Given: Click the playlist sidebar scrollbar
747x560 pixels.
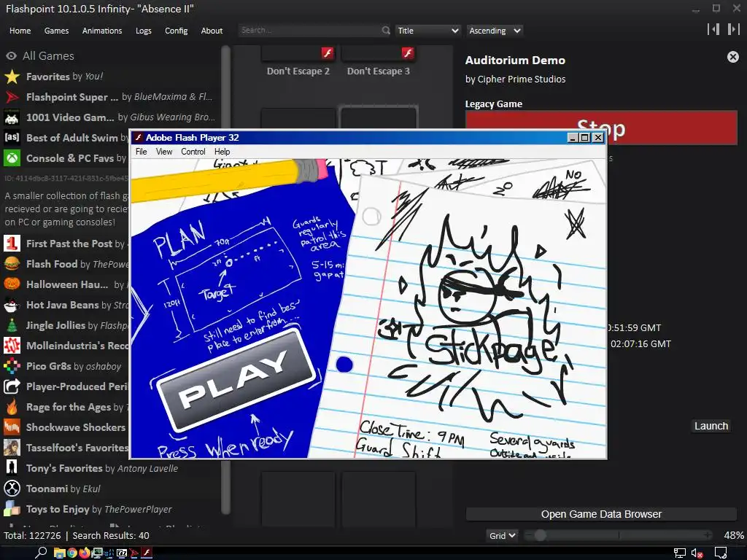Looking at the screenshot, I should click(x=226, y=280).
